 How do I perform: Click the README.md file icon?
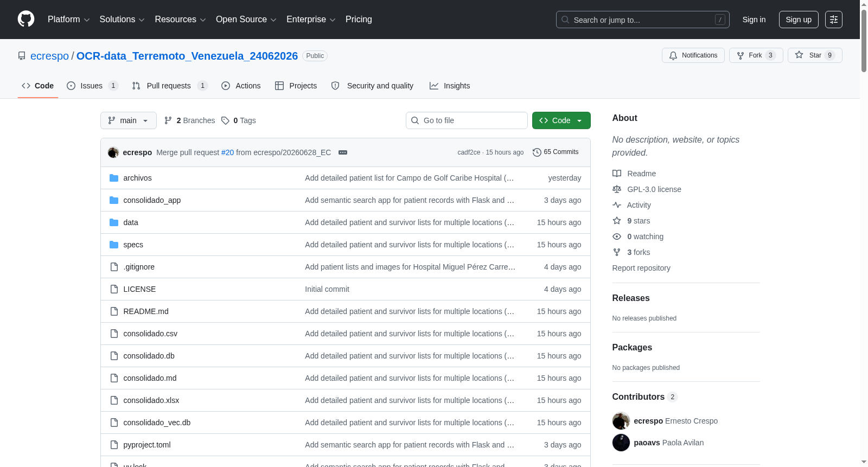(114, 311)
